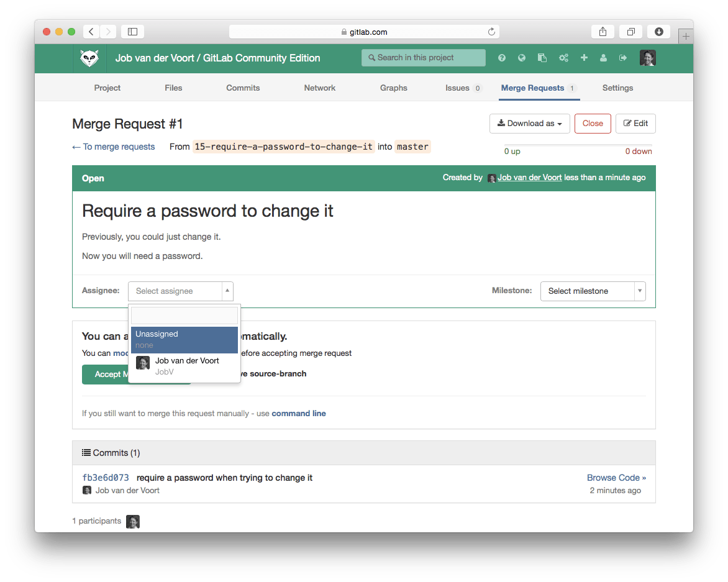Click your avatar in the top right corner
The image size is (728, 582).
pyautogui.click(x=647, y=58)
